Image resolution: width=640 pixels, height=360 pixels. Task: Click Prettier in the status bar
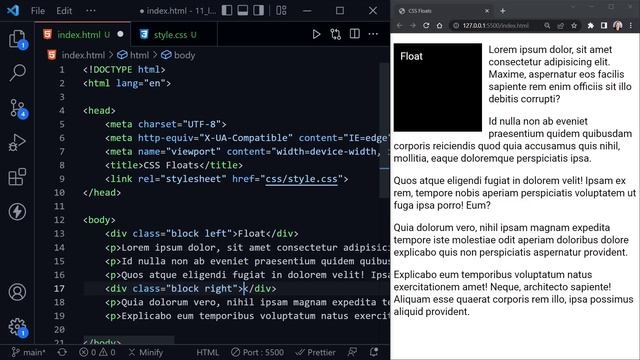click(x=316, y=352)
